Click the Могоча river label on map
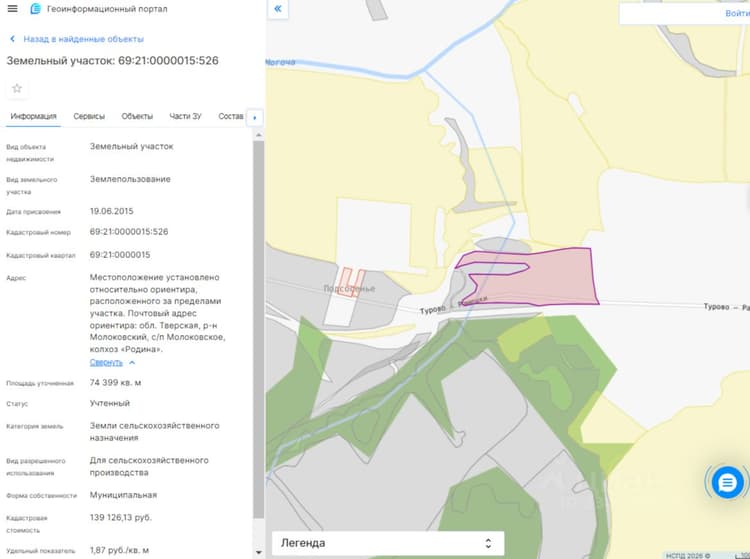Viewport: 750px width, 559px height. pos(280,62)
